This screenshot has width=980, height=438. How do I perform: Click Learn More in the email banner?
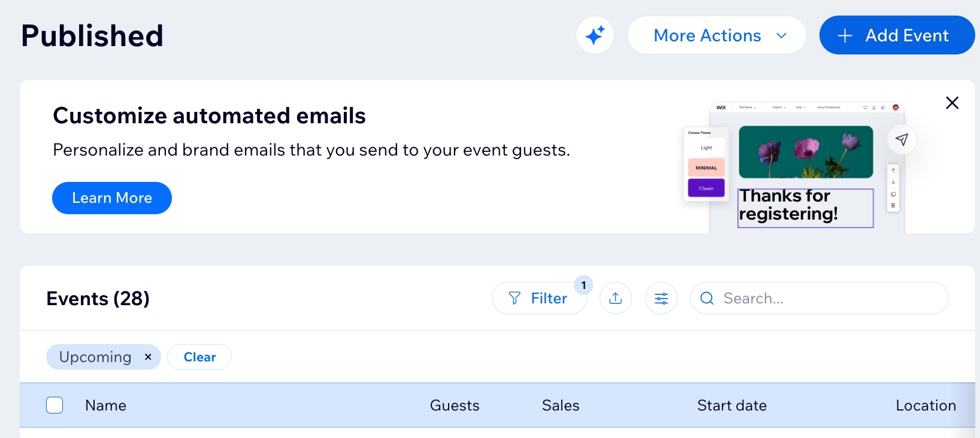click(x=112, y=198)
